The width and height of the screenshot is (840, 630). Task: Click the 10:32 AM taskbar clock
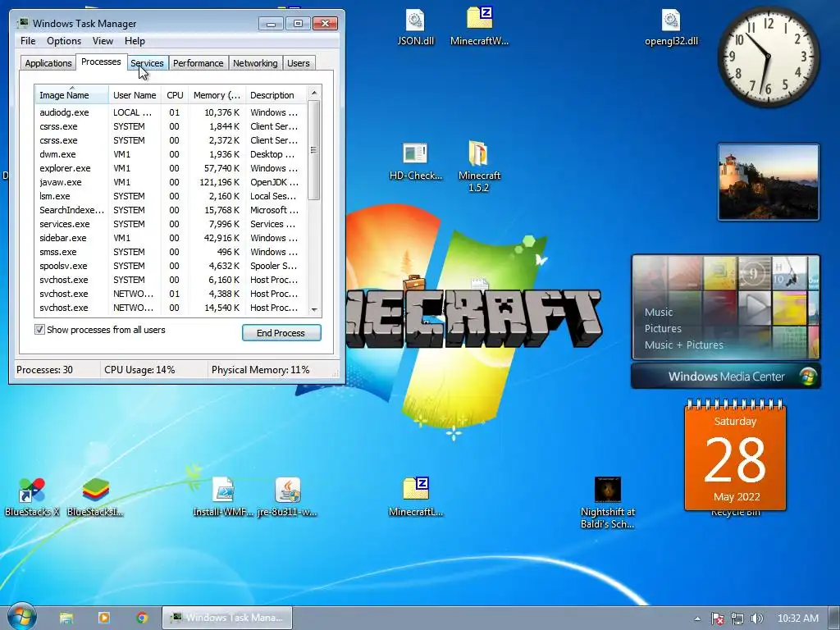click(797, 619)
